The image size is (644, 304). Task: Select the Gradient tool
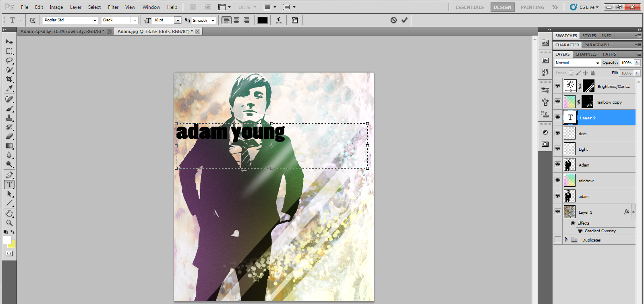[x=9, y=146]
